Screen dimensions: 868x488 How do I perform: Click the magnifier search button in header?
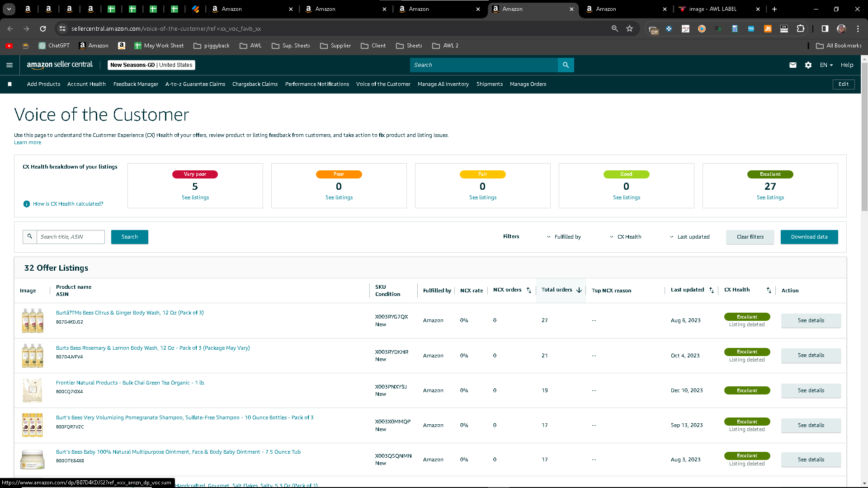coord(566,65)
